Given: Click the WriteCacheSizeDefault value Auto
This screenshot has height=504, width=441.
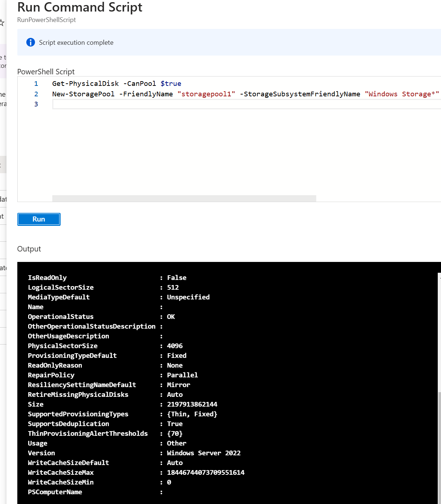Looking at the screenshot, I should (175, 463).
